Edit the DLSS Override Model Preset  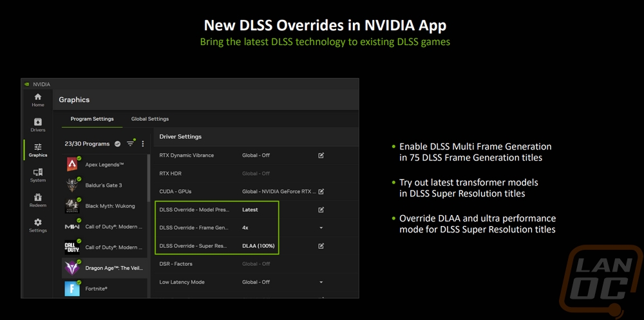pyautogui.click(x=321, y=209)
